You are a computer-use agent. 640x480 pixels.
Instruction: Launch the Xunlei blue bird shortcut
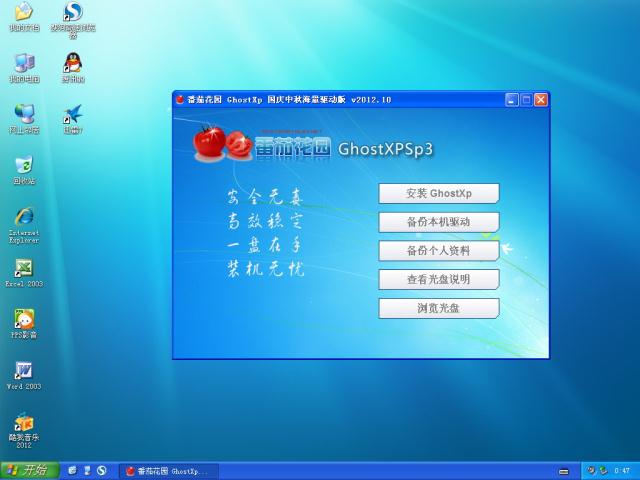point(73,119)
